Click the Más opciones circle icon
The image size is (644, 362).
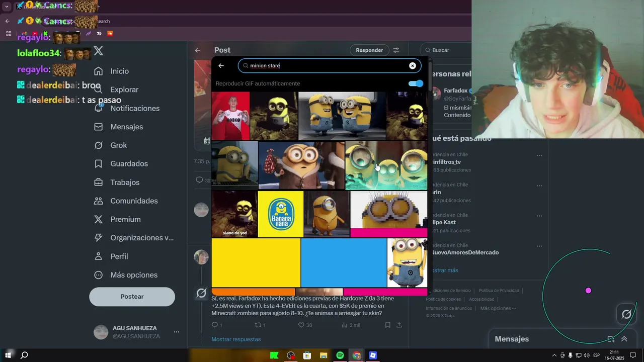(99, 275)
